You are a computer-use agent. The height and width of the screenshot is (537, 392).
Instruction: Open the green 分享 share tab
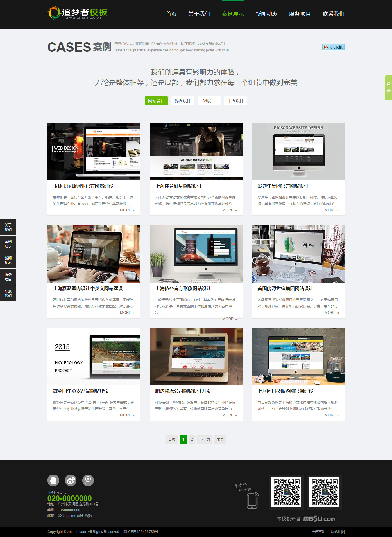coord(388,88)
